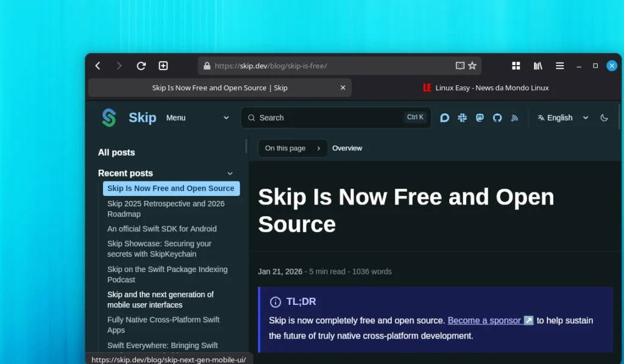Viewport: 624px width, 364px height.
Task: Select 'An official Swift SDK for Android' post
Action: click(x=161, y=229)
